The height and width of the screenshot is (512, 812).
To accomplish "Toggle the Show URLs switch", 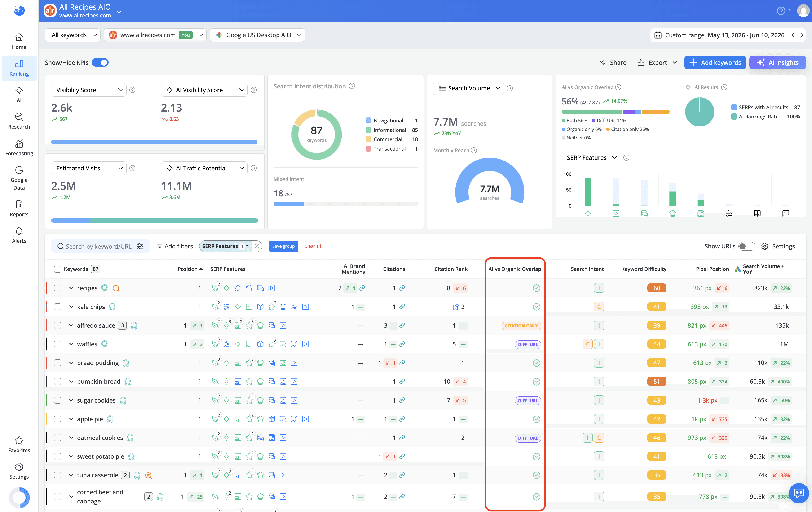I will (747, 246).
